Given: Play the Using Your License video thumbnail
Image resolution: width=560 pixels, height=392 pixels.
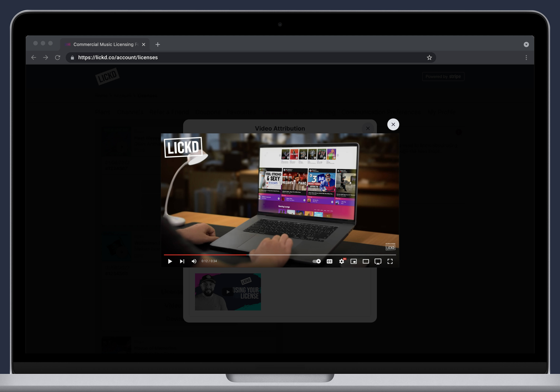Looking at the screenshot, I should pyautogui.click(x=228, y=292).
